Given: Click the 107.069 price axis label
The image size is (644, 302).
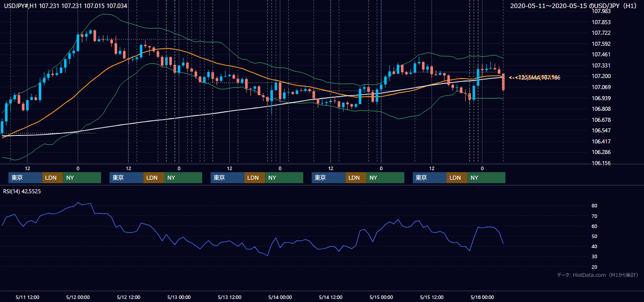Looking at the screenshot, I should [x=600, y=87].
